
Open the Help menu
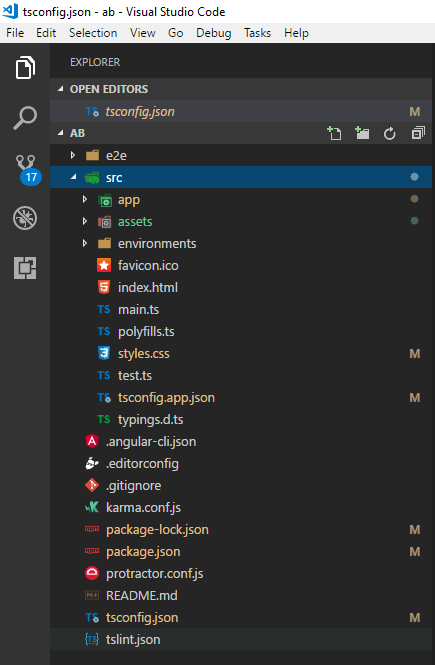point(296,33)
